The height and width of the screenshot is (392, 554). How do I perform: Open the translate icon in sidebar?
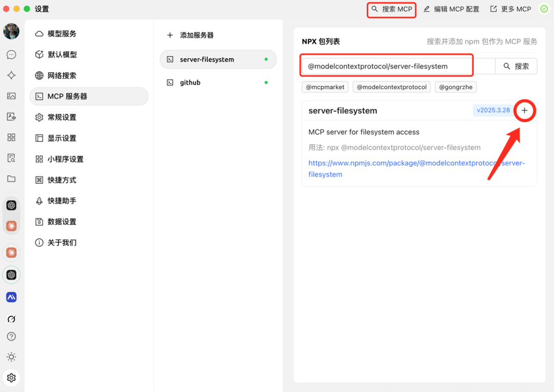(x=11, y=117)
